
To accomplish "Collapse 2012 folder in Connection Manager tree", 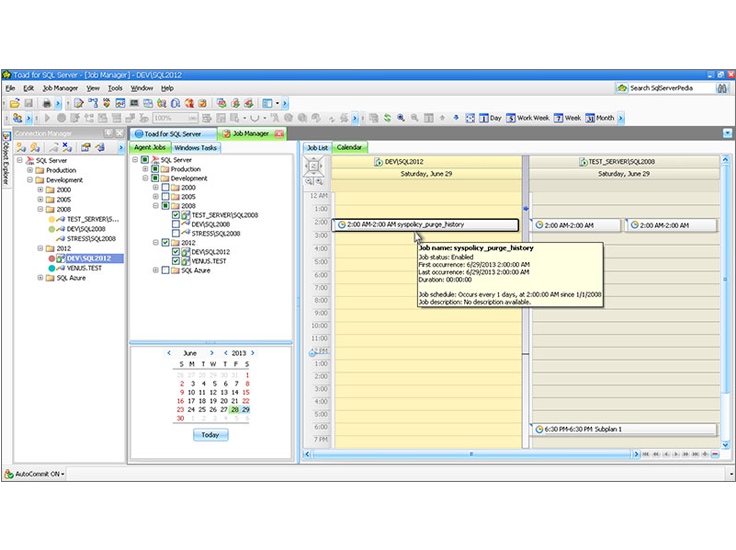I will pos(40,248).
